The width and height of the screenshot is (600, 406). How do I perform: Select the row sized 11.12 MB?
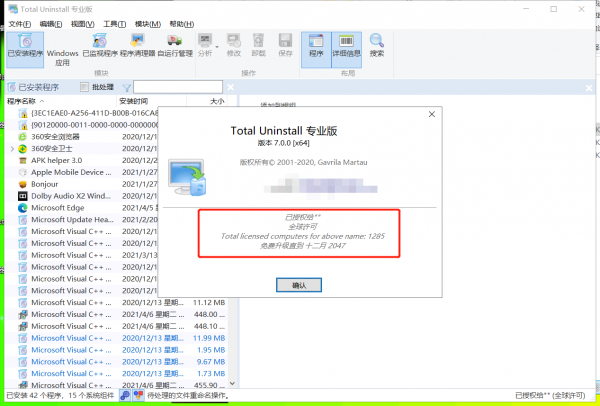click(116, 303)
